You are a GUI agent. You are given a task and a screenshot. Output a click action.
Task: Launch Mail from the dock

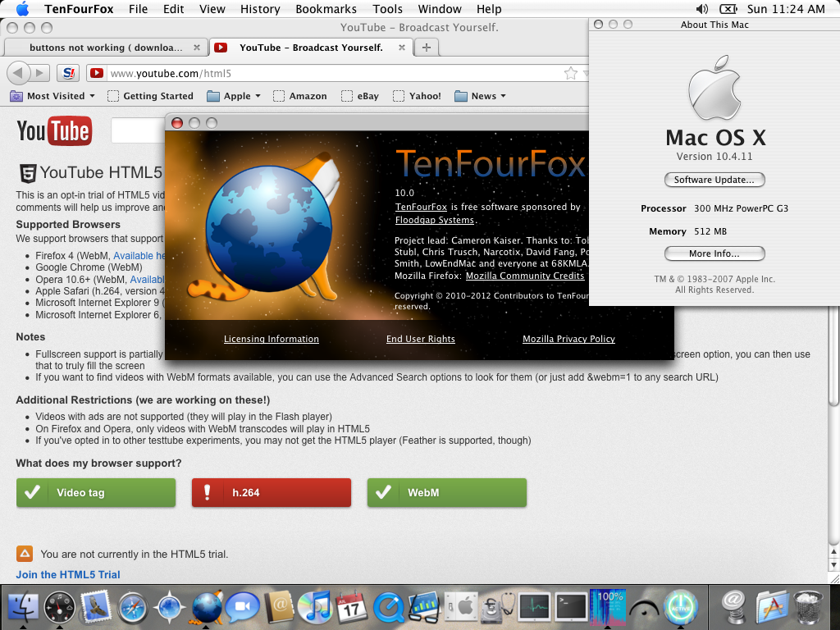(96, 607)
